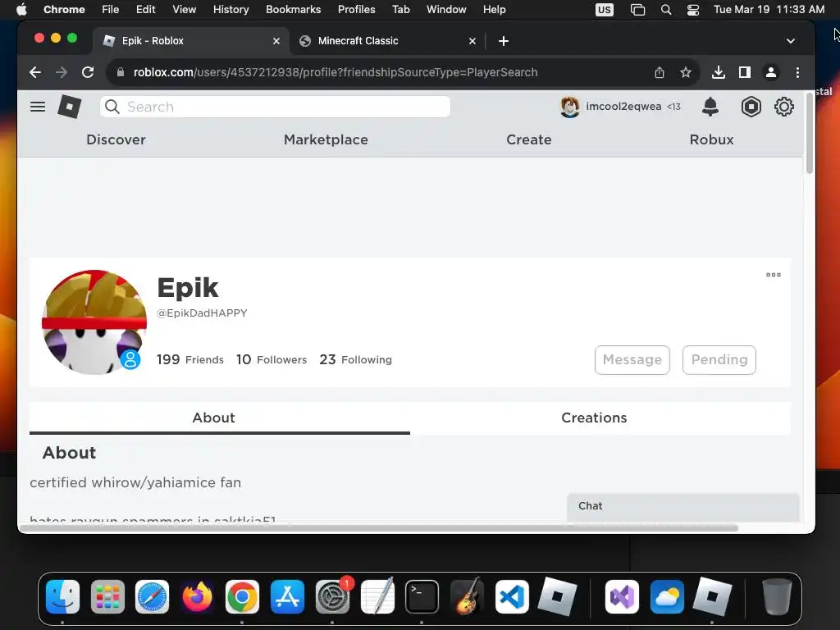This screenshot has height=630, width=840.
Task: Open Chrome three-dot menu
Action: 797,72
